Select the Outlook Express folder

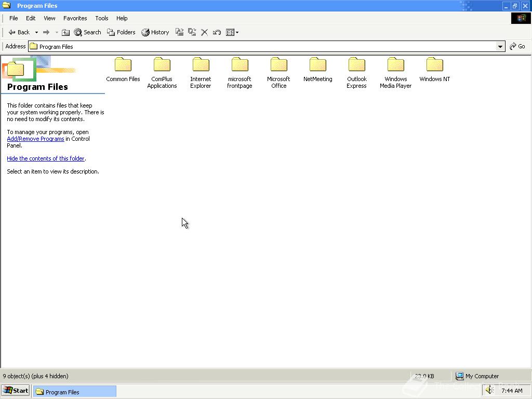pos(356,73)
